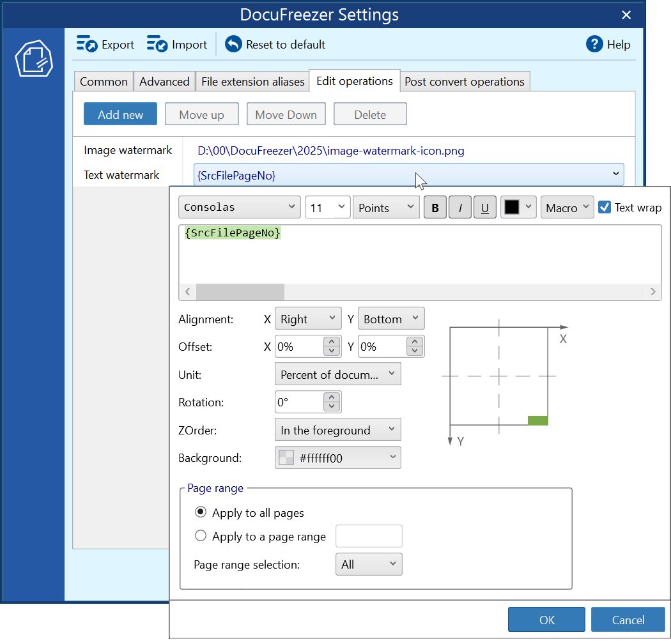The height and width of the screenshot is (644, 671).
Task: Disable the Text wrap checkbox
Action: pos(605,207)
